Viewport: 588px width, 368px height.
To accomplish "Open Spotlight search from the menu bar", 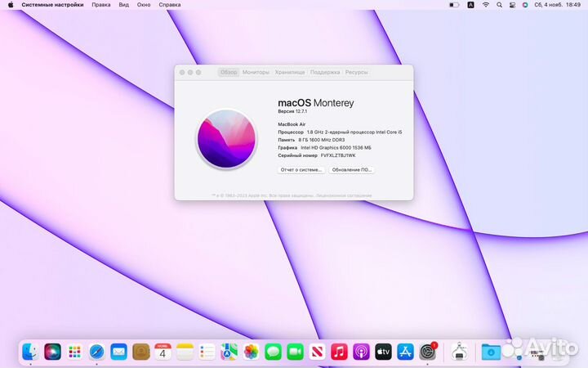I will [x=499, y=5].
